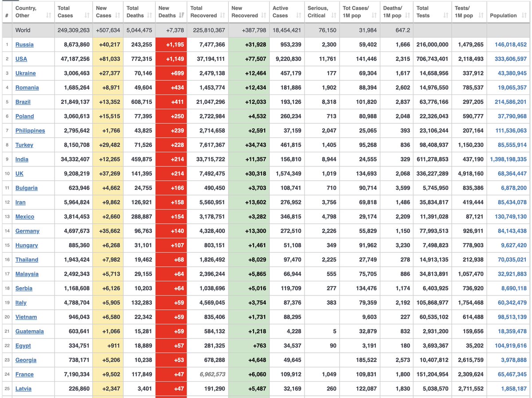Open the France country link

click(24, 374)
